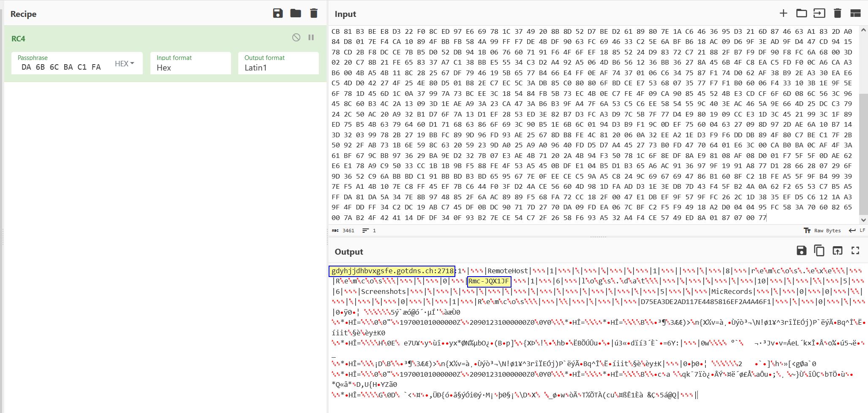Disable the RC4 operation

pyautogui.click(x=296, y=37)
